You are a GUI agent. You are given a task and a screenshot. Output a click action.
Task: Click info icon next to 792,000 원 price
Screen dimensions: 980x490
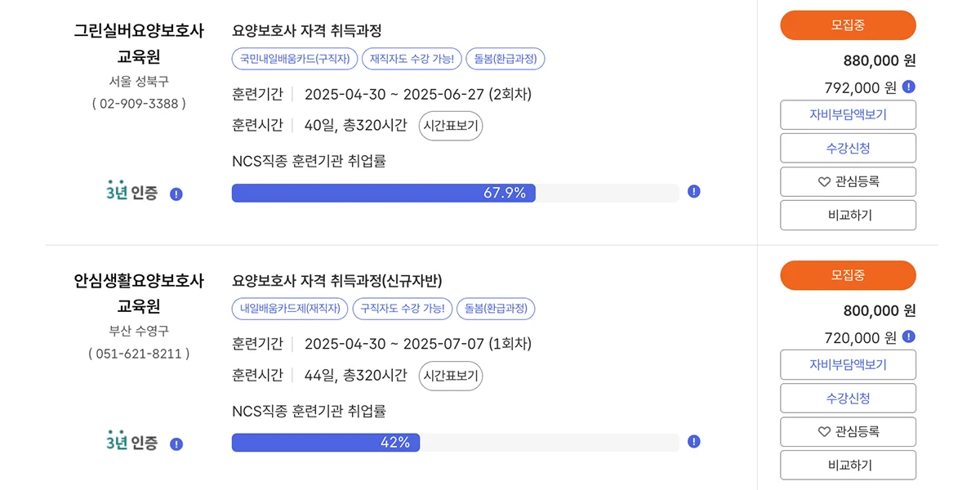pos(909,86)
